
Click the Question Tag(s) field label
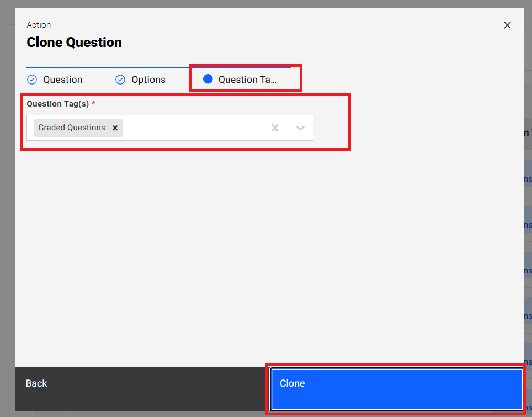(x=57, y=104)
